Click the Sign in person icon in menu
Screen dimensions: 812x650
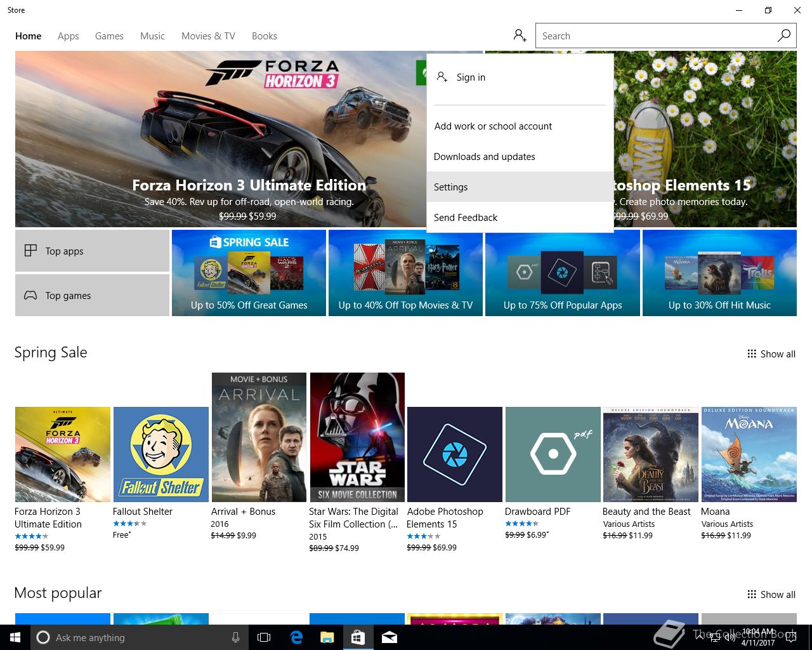442,77
